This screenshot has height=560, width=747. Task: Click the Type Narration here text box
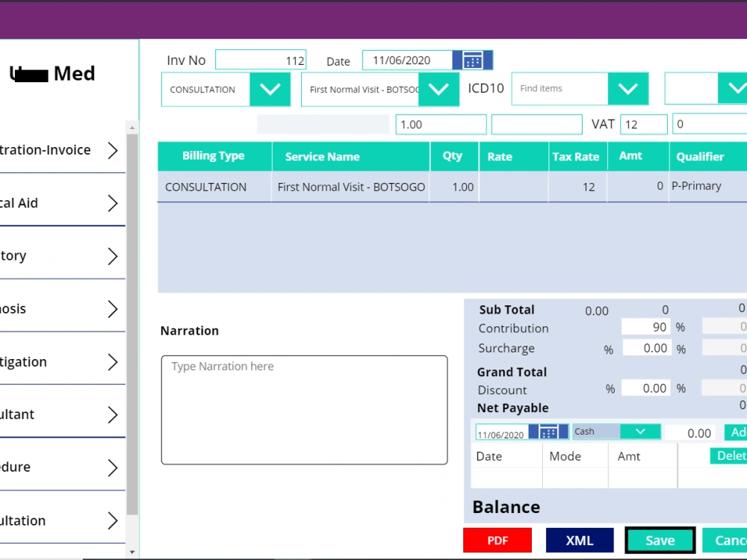pos(304,411)
